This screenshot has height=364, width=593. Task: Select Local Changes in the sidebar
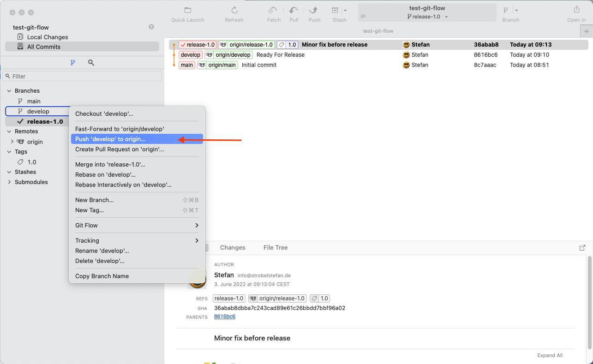48,37
